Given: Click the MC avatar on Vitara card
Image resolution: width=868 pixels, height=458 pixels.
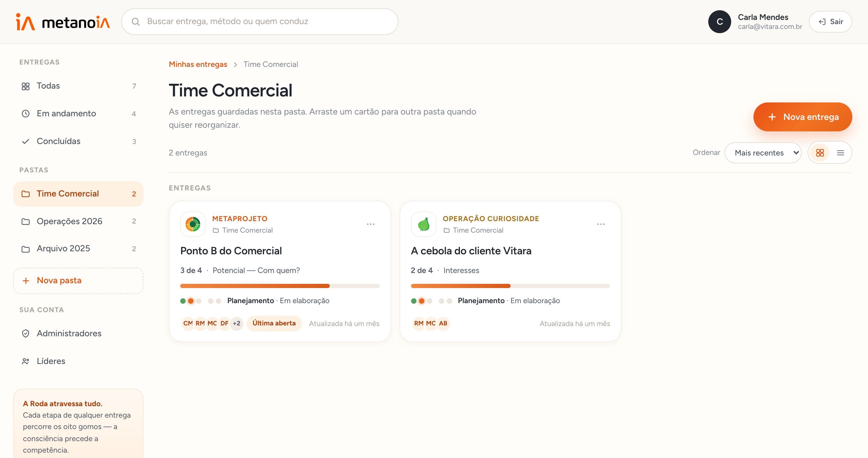Looking at the screenshot, I should coord(431,323).
